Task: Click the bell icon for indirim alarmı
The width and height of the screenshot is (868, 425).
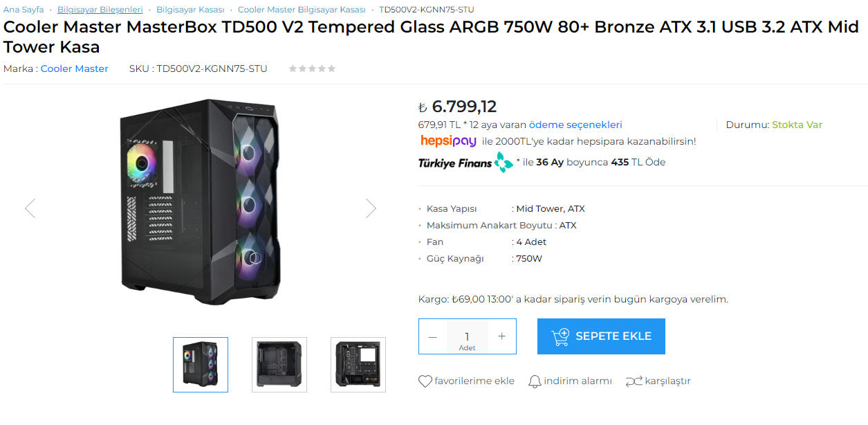Action: tap(535, 381)
